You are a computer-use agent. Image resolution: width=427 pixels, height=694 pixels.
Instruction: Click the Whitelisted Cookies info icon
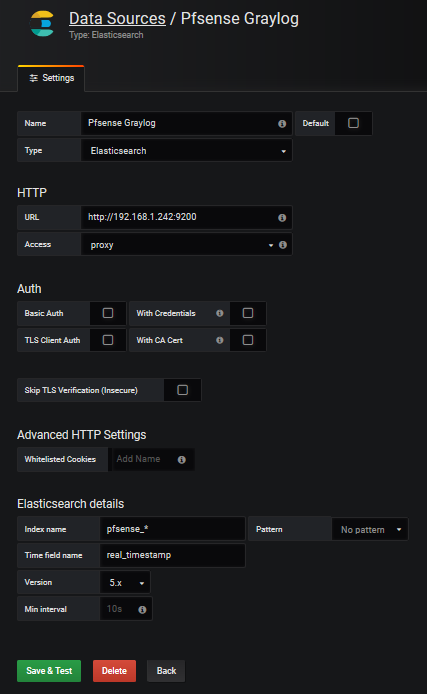[181, 460]
